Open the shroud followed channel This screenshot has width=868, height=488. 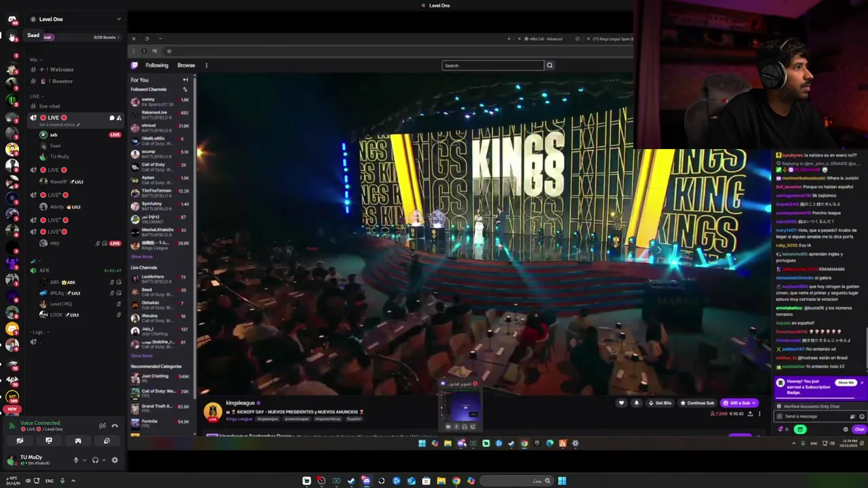[x=160, y=127]
